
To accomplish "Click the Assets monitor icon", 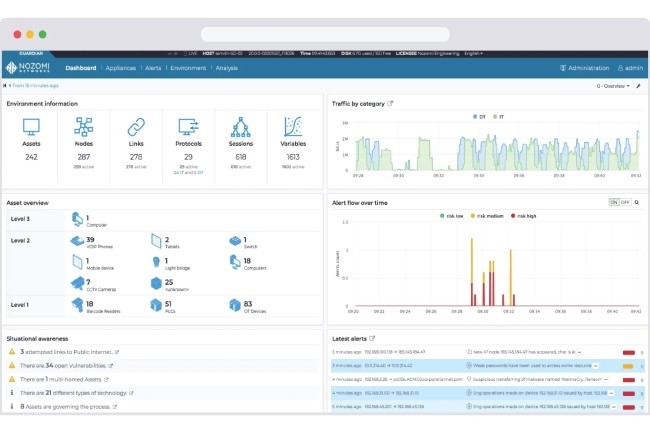I will 32,128.
